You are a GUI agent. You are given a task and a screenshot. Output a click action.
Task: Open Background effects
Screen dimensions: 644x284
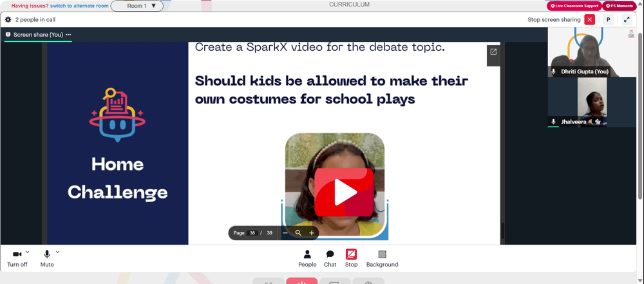click(x=382, y=258)
